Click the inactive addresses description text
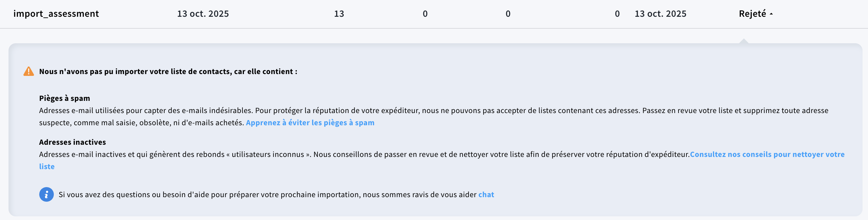Image resolution: width=868 pixels, height=220 pixels. 337,154
